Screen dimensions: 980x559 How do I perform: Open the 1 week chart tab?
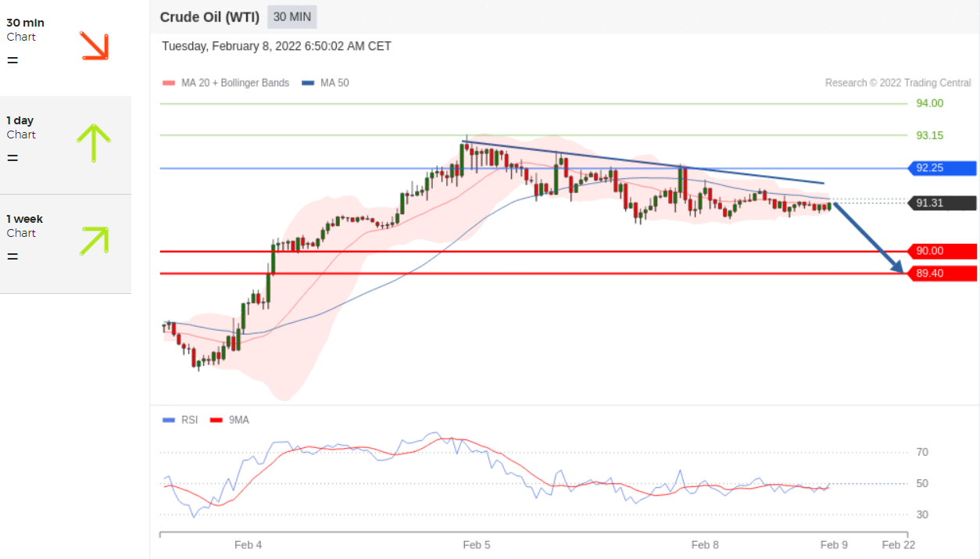[66, 244]
